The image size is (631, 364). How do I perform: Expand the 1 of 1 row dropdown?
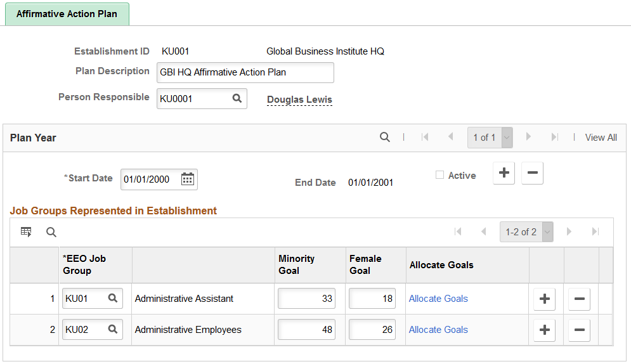[507, 138]
